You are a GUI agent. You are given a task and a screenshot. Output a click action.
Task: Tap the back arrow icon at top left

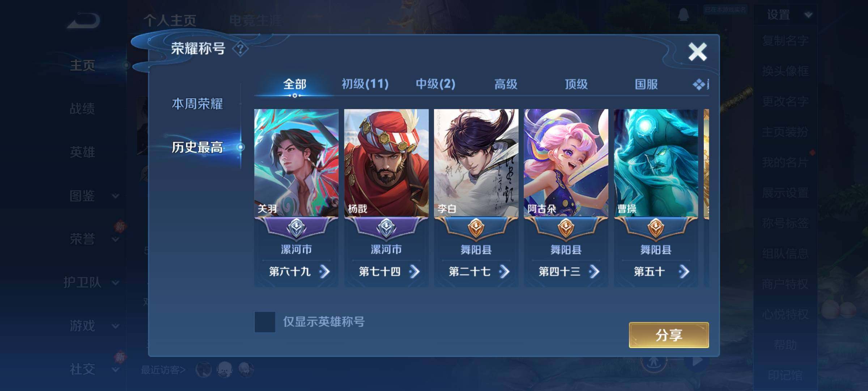click(83, 21)
